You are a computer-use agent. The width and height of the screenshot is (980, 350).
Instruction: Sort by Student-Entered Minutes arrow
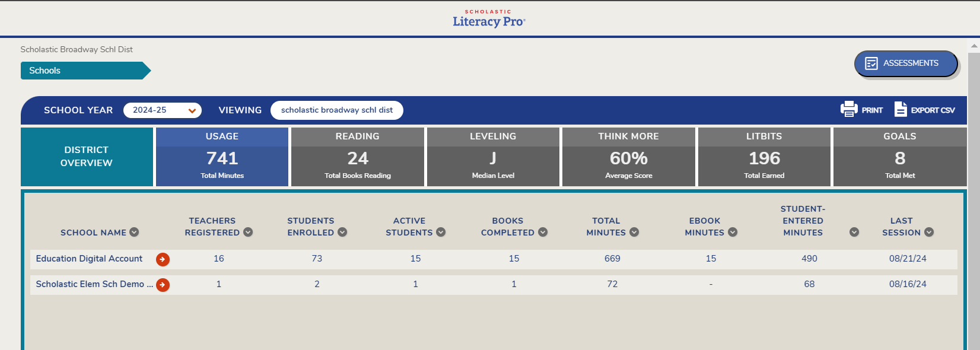854,232
